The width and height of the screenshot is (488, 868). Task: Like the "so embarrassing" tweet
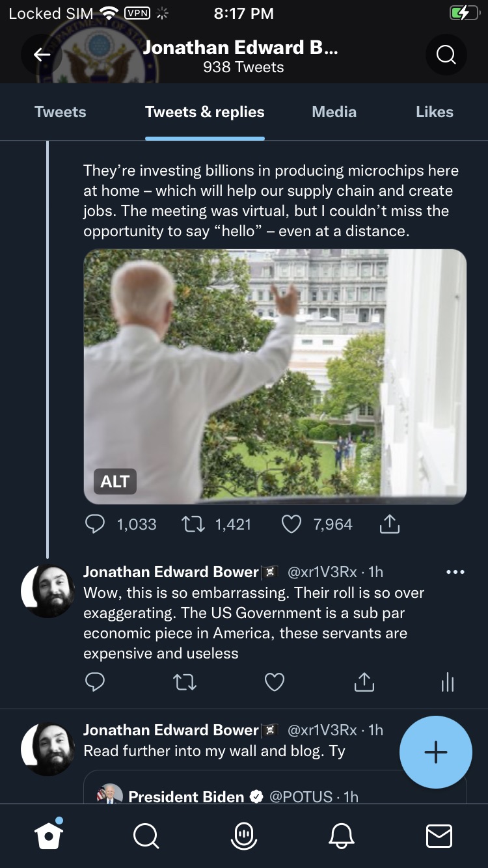275,682
